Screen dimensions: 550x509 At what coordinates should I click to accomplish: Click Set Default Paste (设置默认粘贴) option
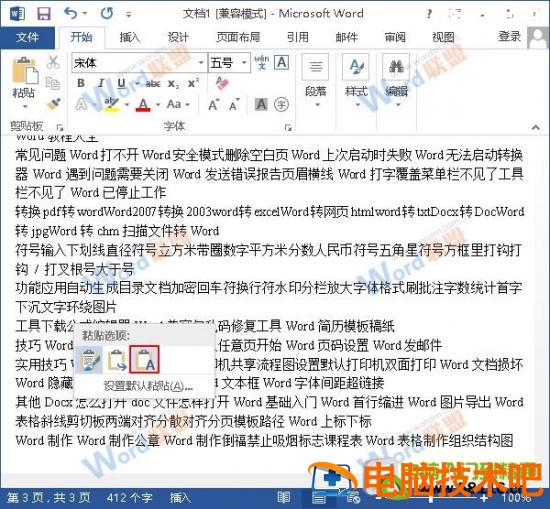tap(148, 387)
